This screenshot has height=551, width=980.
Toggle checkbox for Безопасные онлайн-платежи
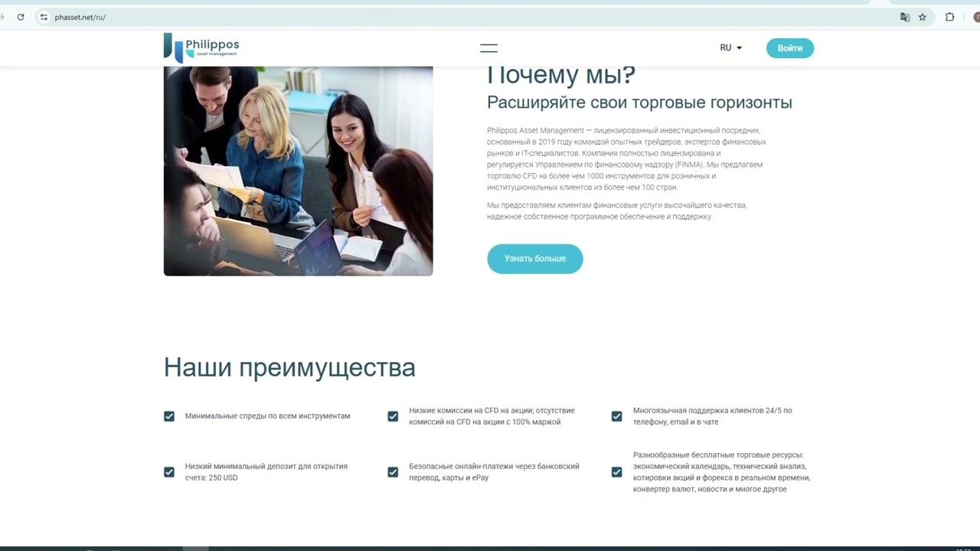393,472
